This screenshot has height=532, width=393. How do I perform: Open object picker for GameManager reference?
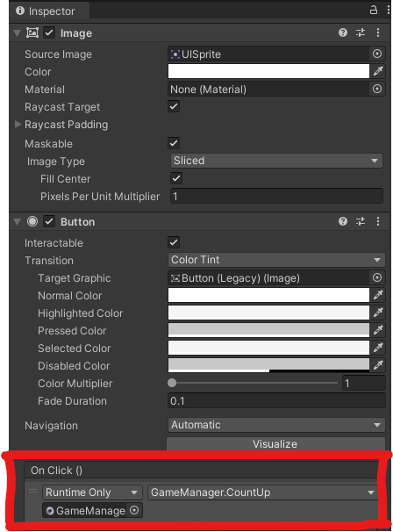(134, 510)
